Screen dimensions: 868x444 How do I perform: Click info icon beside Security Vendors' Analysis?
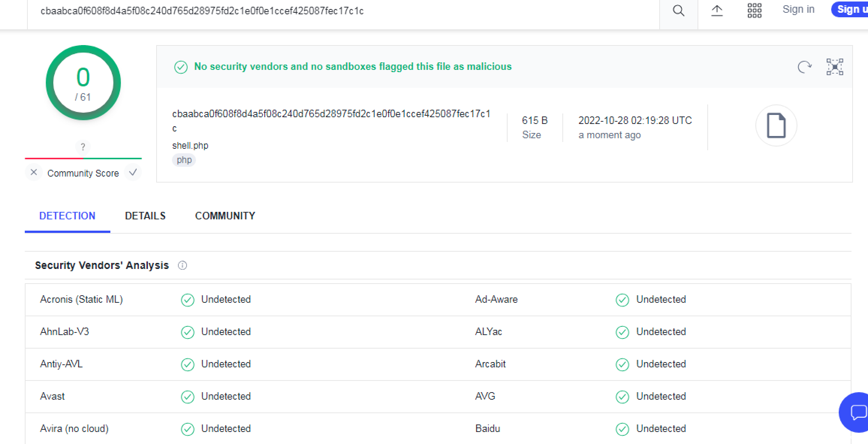[x=182, y=266]
